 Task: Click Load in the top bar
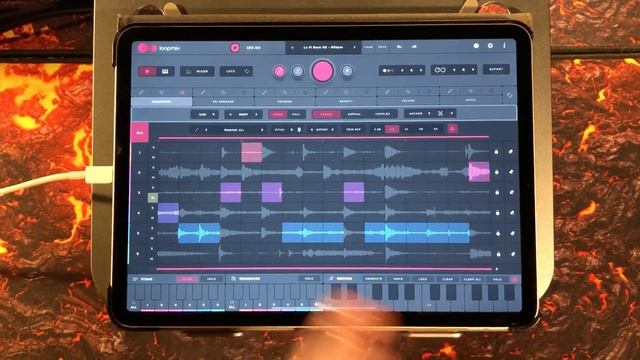click(x=369, y=47)
